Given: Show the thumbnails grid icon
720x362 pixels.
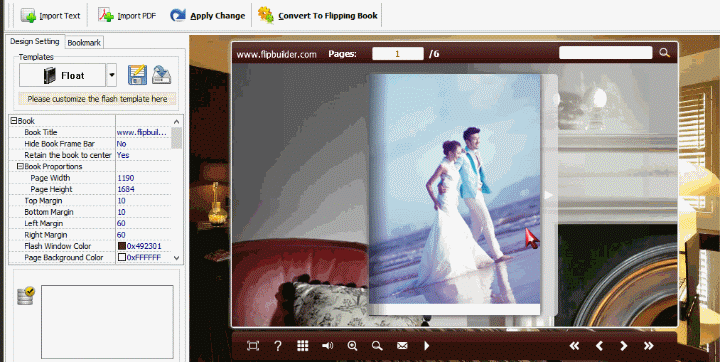Looking at the screenshot, I should coord(303,346).
